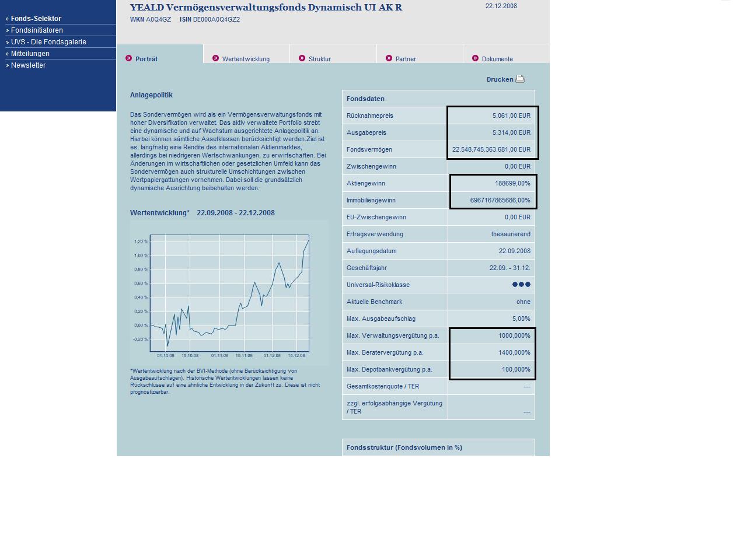Click the arrow icon beside Wertentwicklung tab
747x560 pixels.
pyautogui.click(x=215, y=58)
